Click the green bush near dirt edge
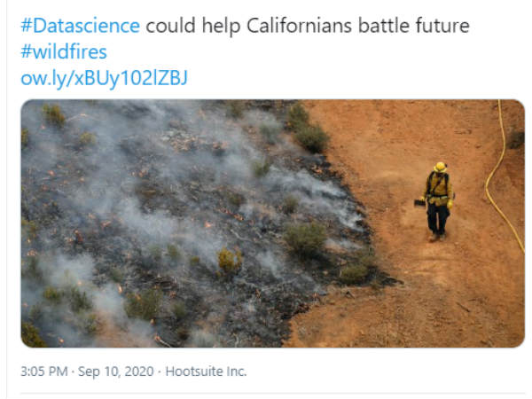Image resolution: width=532 pixels, height=399 pixels. coord(311,137)
